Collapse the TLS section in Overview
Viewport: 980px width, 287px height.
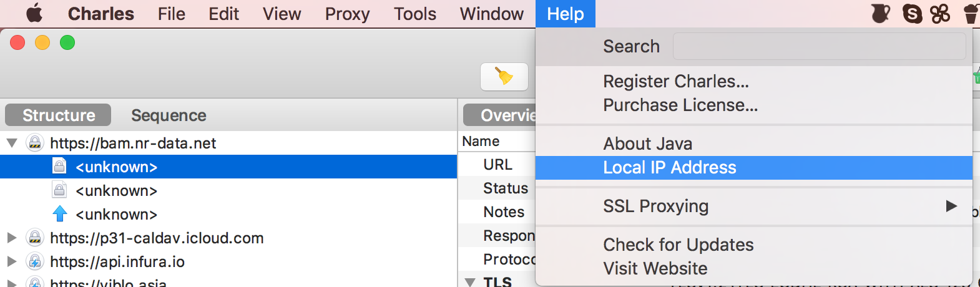coord(471,283)
